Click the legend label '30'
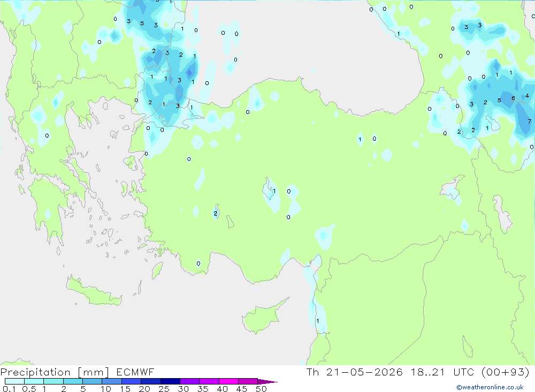Image resolution: width=535 pixels, height=392 pixels. click(183, 389)
